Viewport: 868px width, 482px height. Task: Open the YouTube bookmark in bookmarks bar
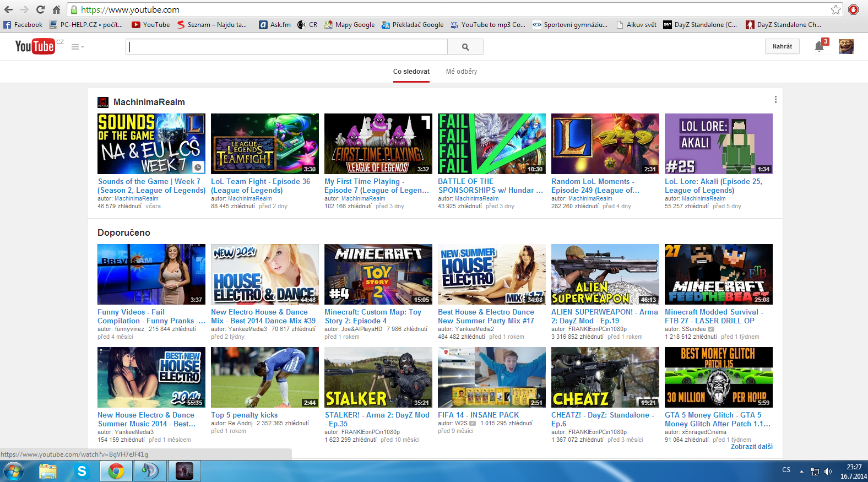(151, 25)
